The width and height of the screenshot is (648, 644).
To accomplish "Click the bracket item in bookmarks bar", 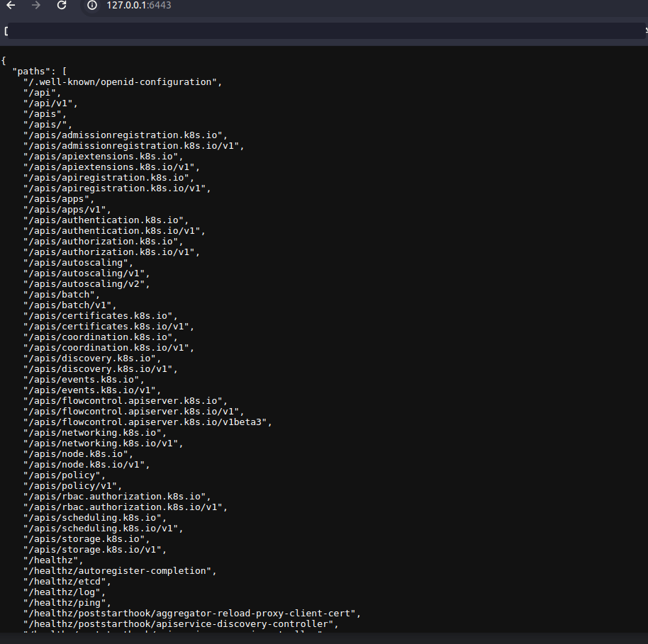I will 6,31.
